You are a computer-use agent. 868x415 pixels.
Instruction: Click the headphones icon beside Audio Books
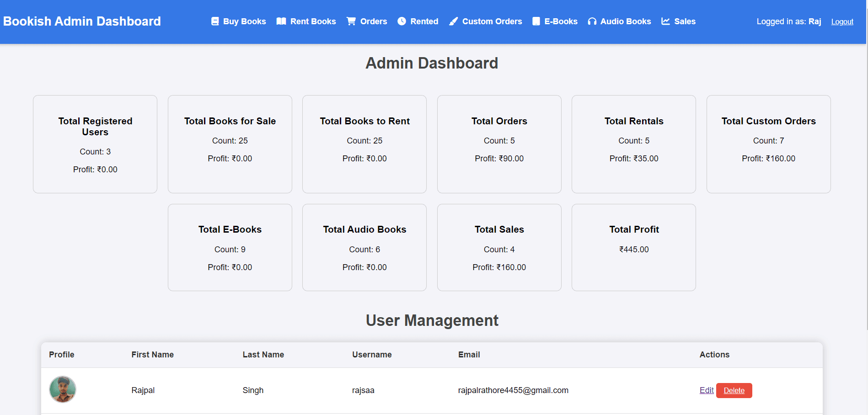592,21
